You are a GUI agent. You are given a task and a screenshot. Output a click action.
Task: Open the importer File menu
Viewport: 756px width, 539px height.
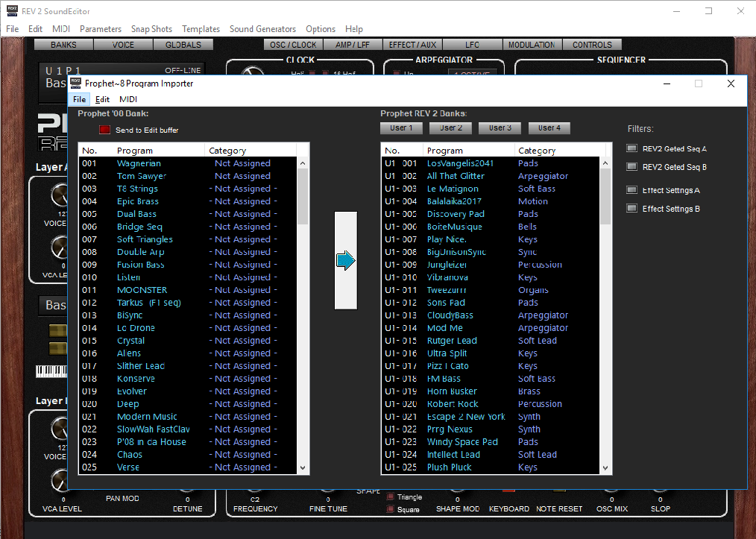click(80, 99)
